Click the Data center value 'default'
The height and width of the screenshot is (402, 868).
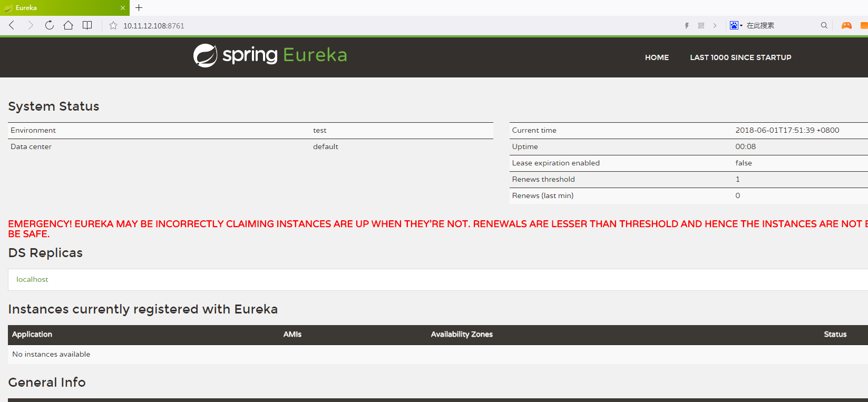click(326, 146)
